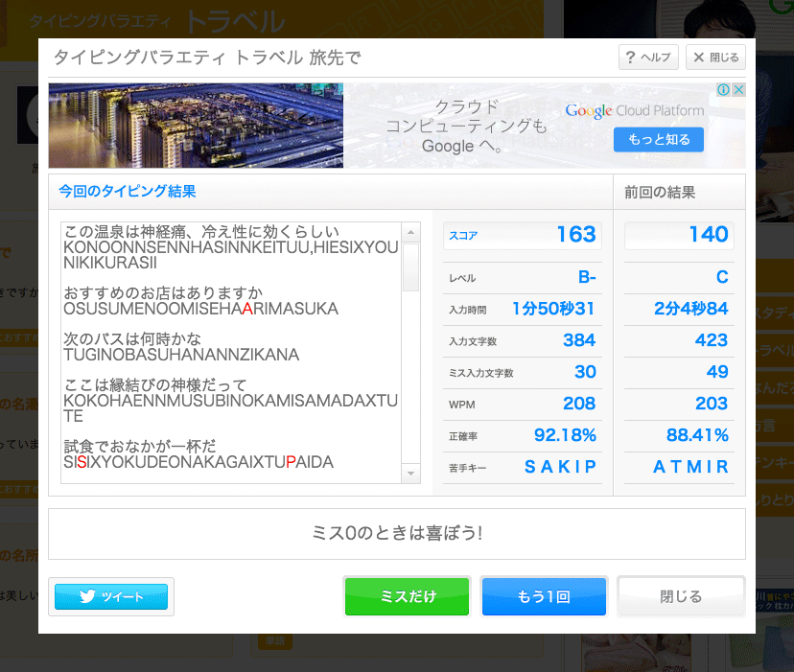Click the スコア label

(463, 236)
